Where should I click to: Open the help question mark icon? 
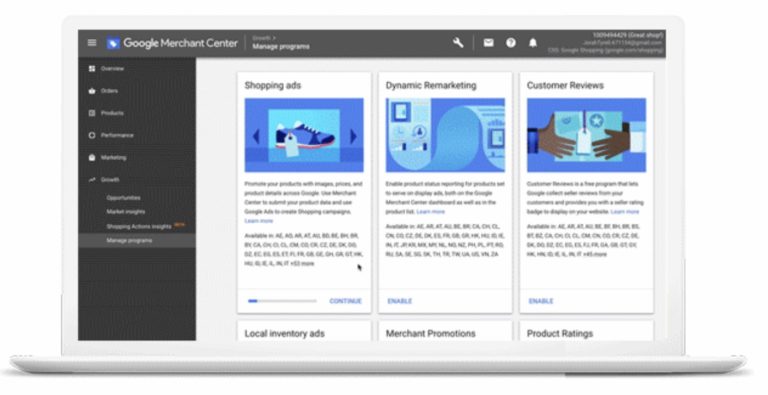click(x=511, y=43)
